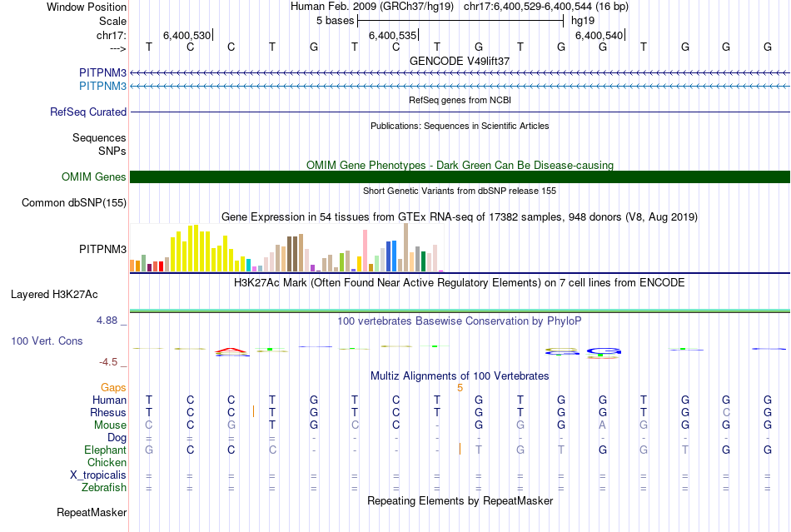Click the SNPs publications track label
This screenshot has width=791, height=532.
[112, 151]
